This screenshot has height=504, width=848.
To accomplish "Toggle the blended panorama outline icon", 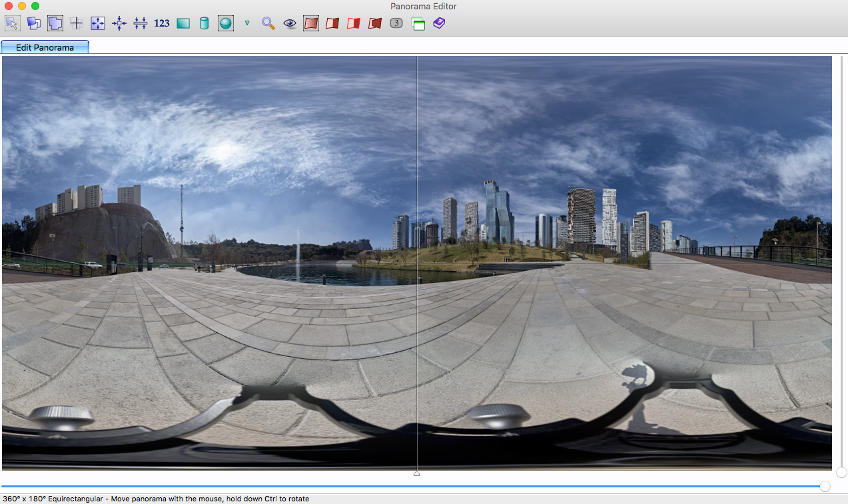I will [x=55, y=23].
